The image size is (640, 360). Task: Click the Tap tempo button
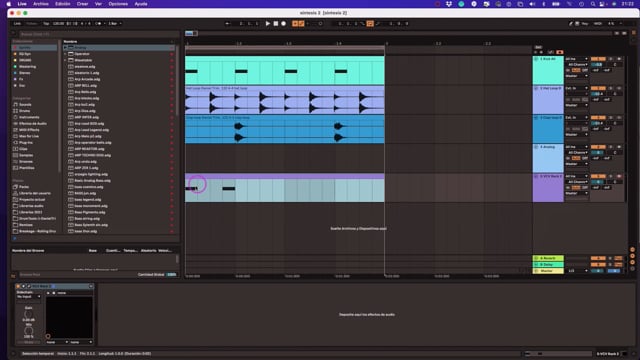46,24
